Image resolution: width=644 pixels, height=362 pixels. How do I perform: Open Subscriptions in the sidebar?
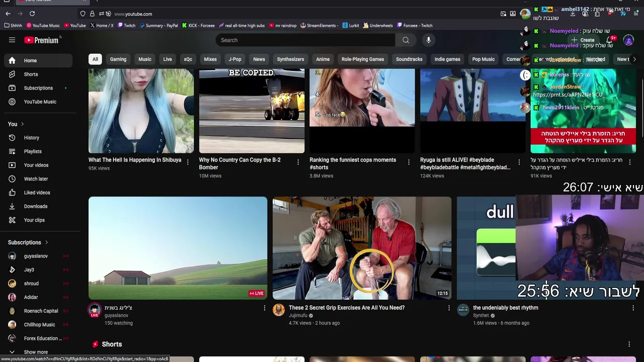(x=38, y=88)
